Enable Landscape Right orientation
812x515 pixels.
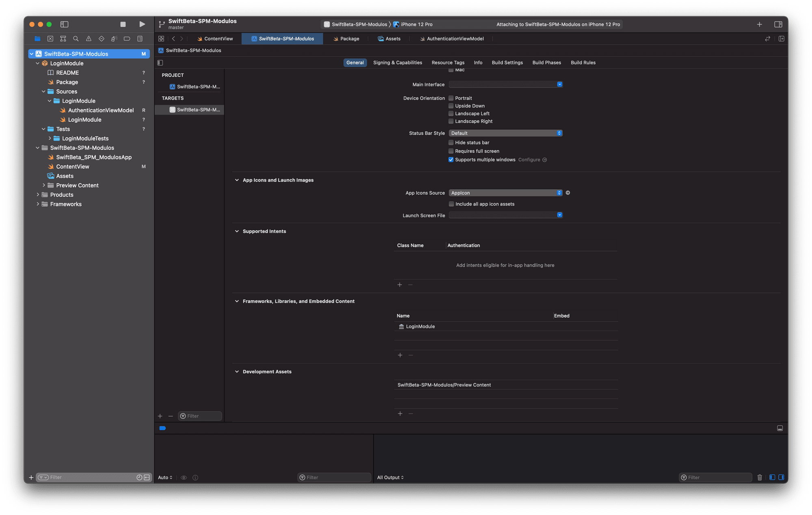(x=451, y=121)
